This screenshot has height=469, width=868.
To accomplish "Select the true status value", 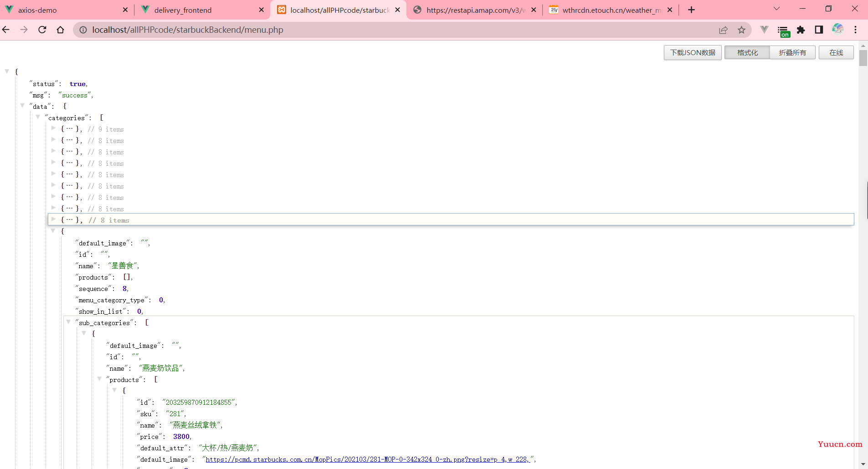I will (x=77, y=84).
